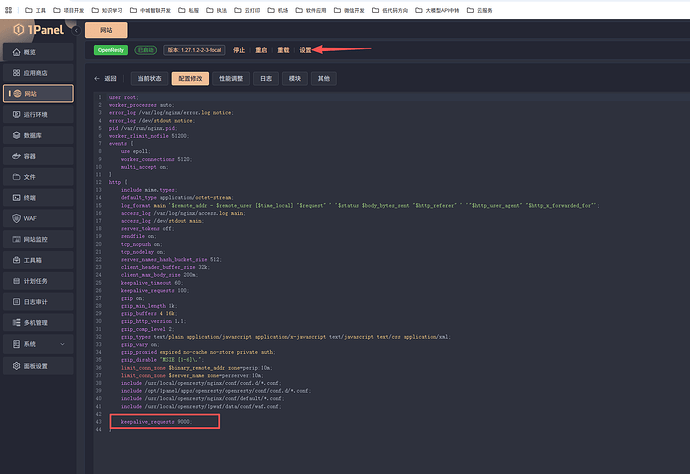Click 重启 to restart OpenResty
This screenshot has width=690, height=474.
(261, 48)
